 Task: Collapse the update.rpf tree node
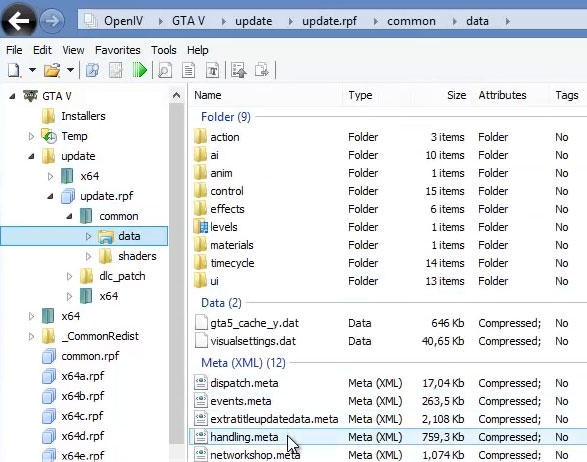pos(50,196)
